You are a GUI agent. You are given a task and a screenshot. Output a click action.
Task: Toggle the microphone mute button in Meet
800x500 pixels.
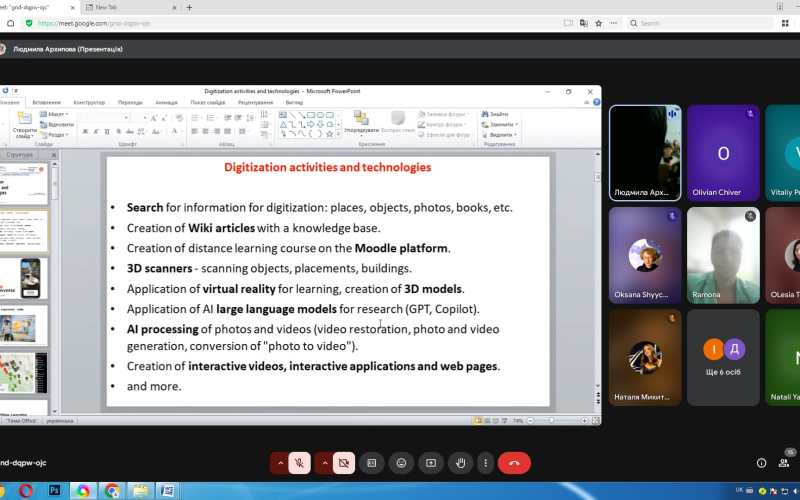pyautogui.click(x=299, y=463)
